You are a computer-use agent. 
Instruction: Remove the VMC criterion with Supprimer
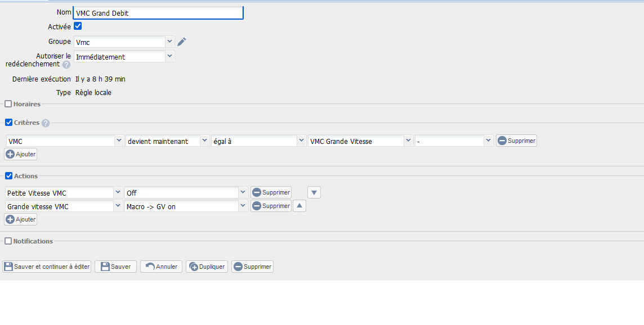(x=516, y=141)
